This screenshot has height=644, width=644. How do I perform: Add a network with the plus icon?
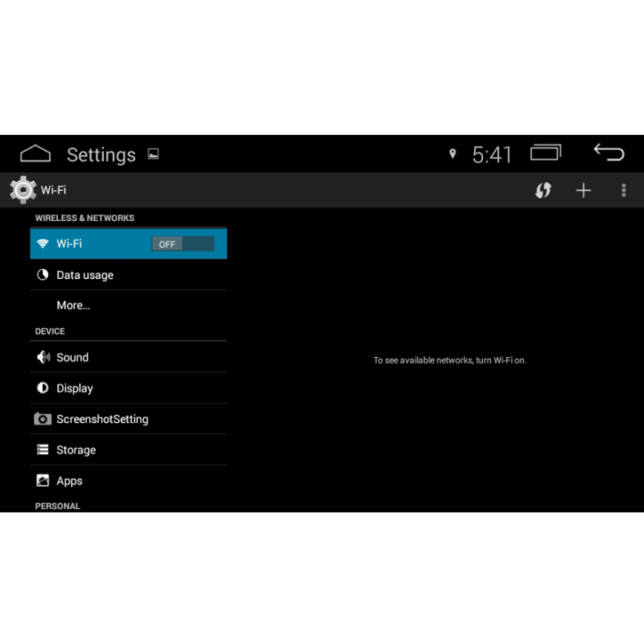coord(583,191)
